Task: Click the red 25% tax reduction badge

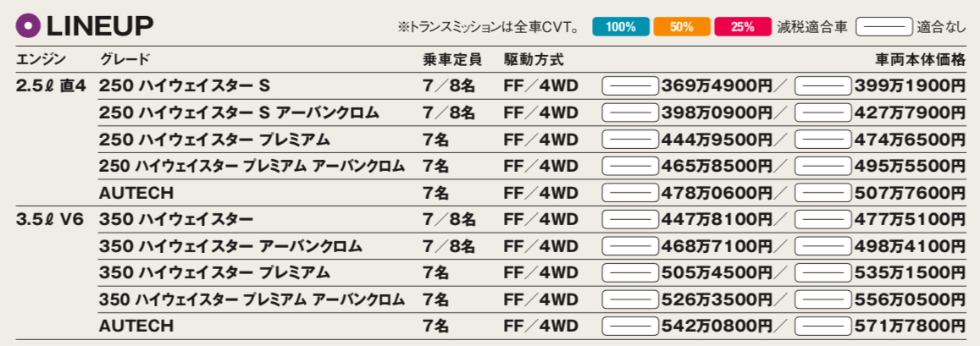Action: pos(742,27)
